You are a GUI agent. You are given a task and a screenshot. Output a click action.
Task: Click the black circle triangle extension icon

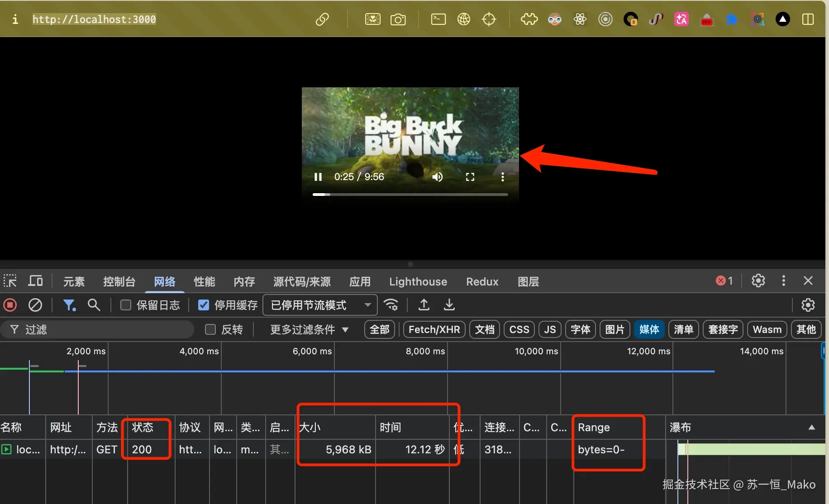coord(782,19)
